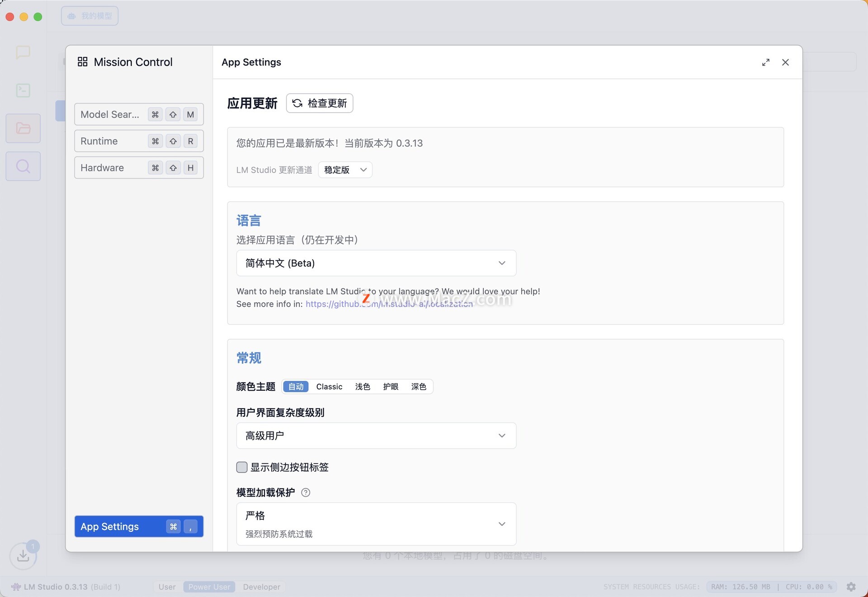Click the Mission Control grid icon

tap(83, 62)
